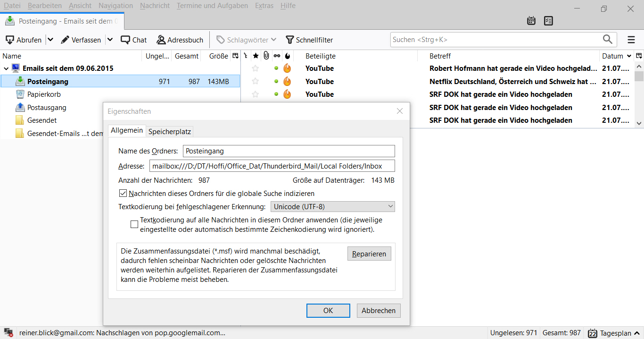Click the Schnellfilter funnel icon

point(290,40)
